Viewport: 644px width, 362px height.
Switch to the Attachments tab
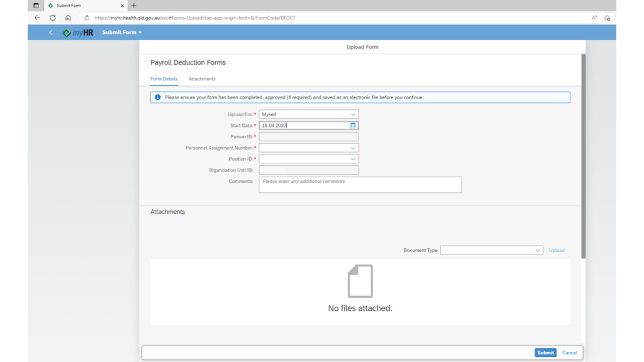(x=202, y=79)
